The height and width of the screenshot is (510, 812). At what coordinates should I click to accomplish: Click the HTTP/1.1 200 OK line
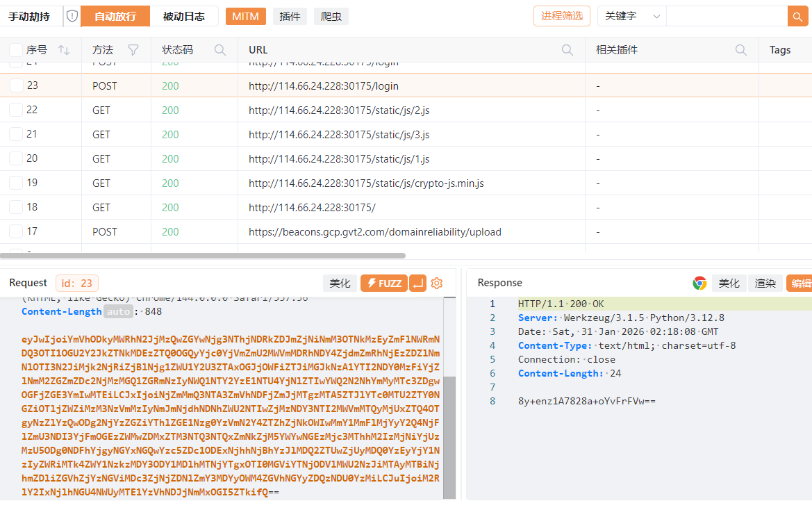[561, 304]
